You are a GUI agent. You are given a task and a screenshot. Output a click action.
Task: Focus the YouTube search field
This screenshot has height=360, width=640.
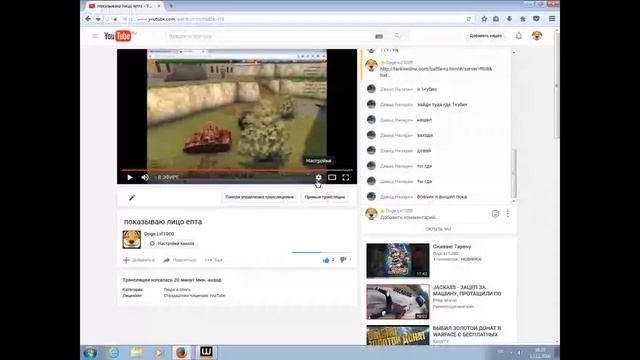click(269, 36)
